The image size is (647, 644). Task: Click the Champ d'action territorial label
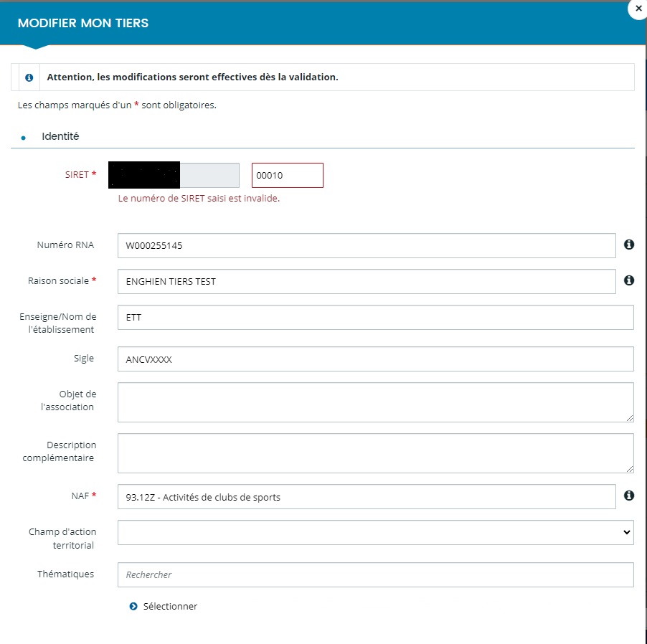pos(62,539)
